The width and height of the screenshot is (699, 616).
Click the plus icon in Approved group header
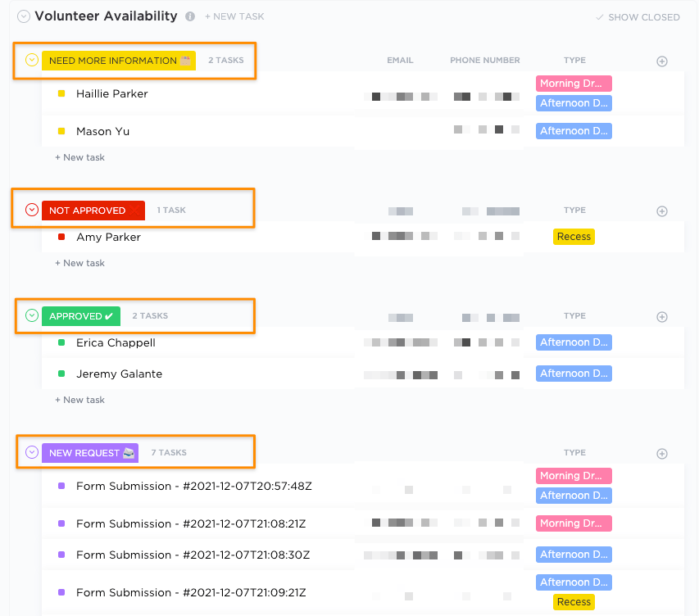[x=662, y=316]
